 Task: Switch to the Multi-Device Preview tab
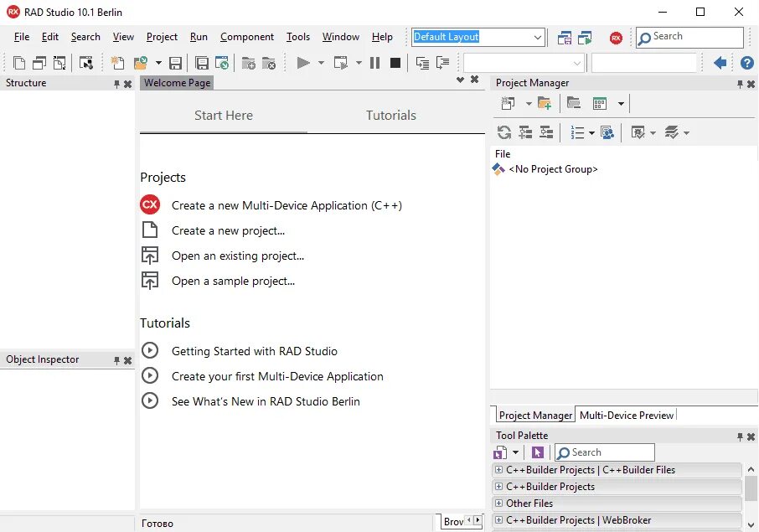(627, 416)
